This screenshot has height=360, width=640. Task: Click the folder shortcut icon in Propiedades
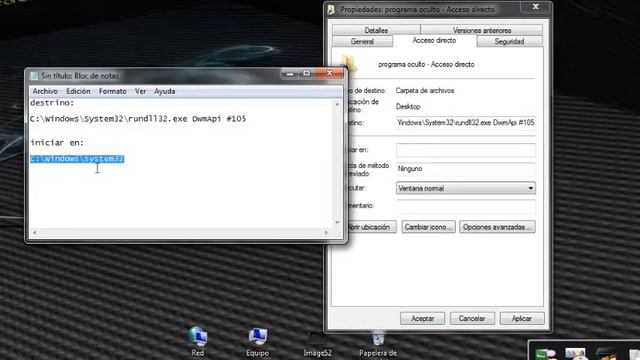(x=351, y=64)
